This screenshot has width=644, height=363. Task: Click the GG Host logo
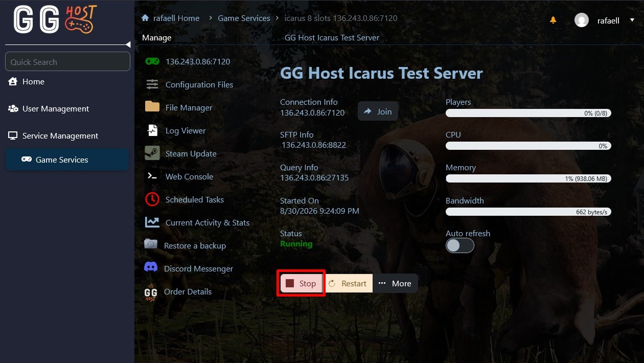pos(55,19)
